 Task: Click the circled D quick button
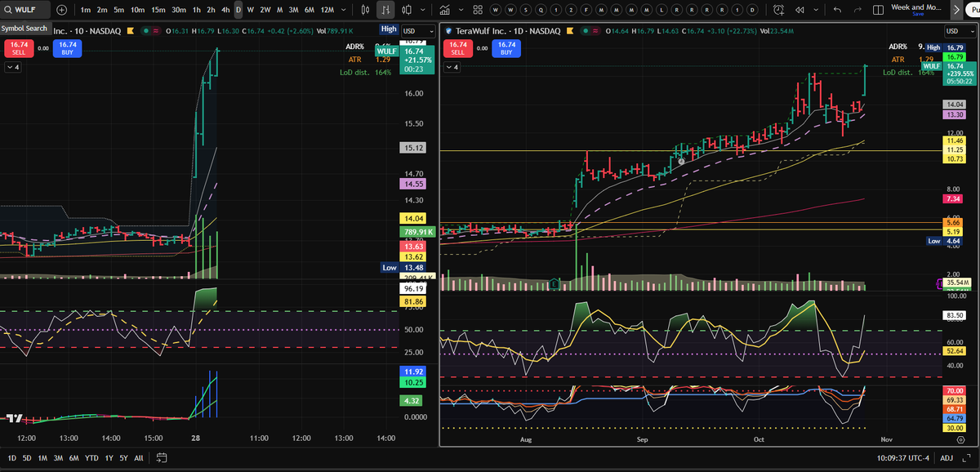click(751, 10)
